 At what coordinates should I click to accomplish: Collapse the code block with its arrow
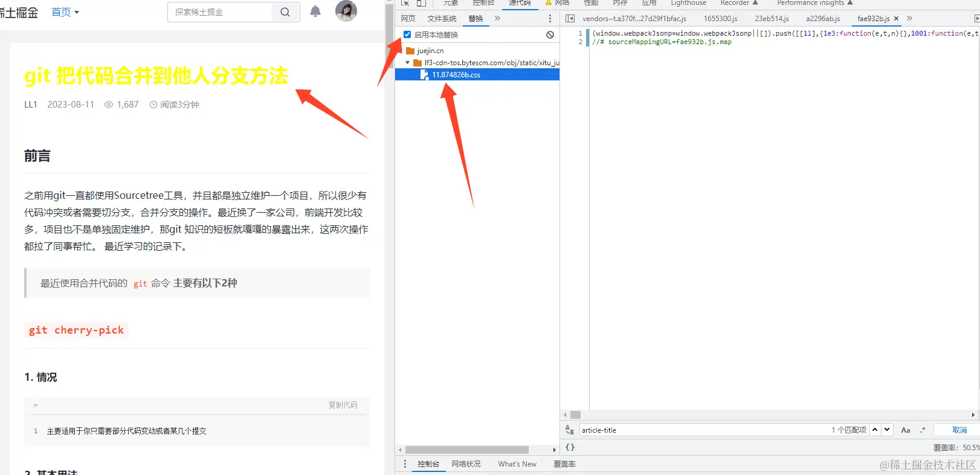(x=36, y=406)
